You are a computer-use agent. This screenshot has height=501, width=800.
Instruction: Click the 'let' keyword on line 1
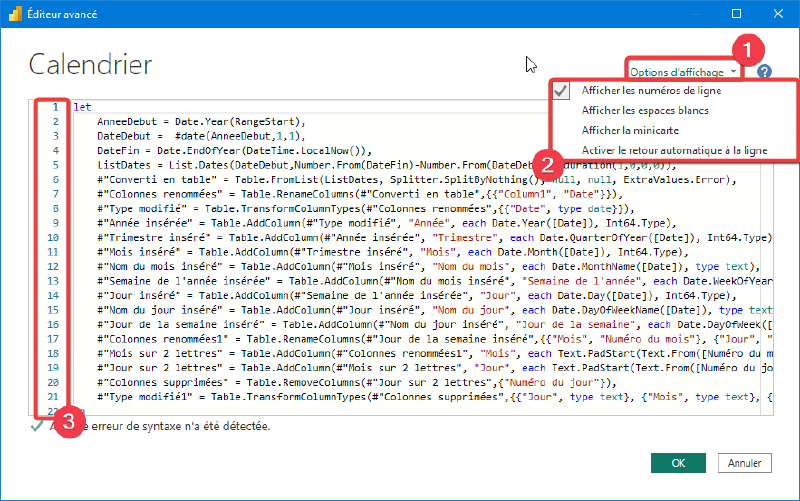pos(82,107)
